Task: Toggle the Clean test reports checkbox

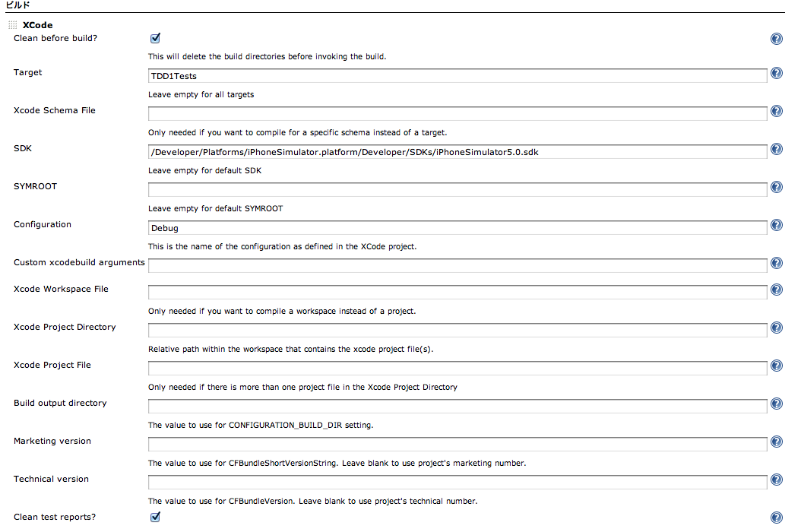Action: tap(156, 517)
